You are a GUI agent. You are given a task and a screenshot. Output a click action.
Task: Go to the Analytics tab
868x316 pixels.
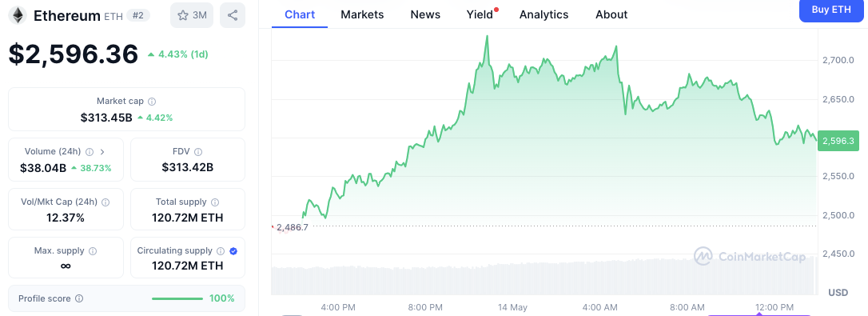click(543, 15)
